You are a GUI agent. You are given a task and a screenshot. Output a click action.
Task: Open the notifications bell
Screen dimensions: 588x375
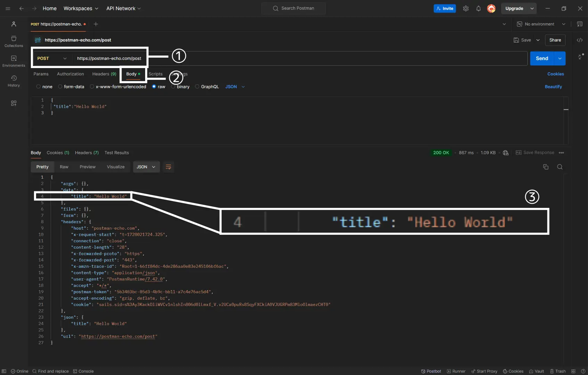click(478, 8)
